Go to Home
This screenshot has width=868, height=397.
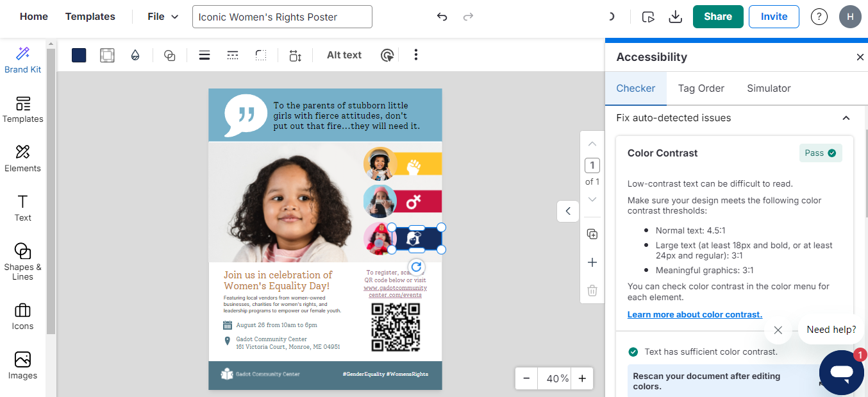[34, 17]
